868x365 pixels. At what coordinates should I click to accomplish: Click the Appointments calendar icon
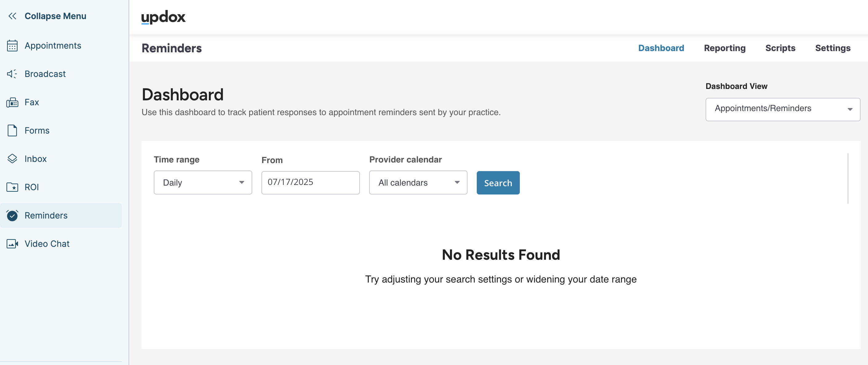tap(13, 46)
